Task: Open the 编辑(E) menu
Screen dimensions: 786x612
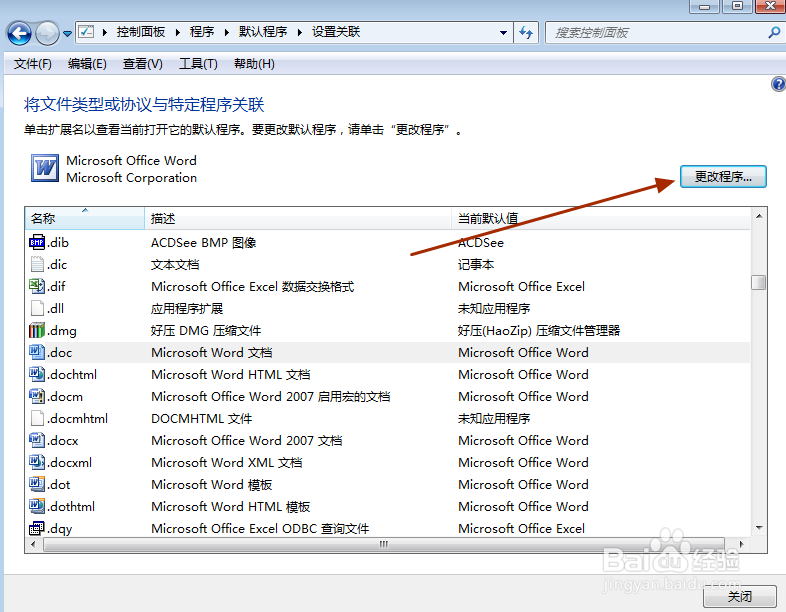Action: [x=87, y=64]
